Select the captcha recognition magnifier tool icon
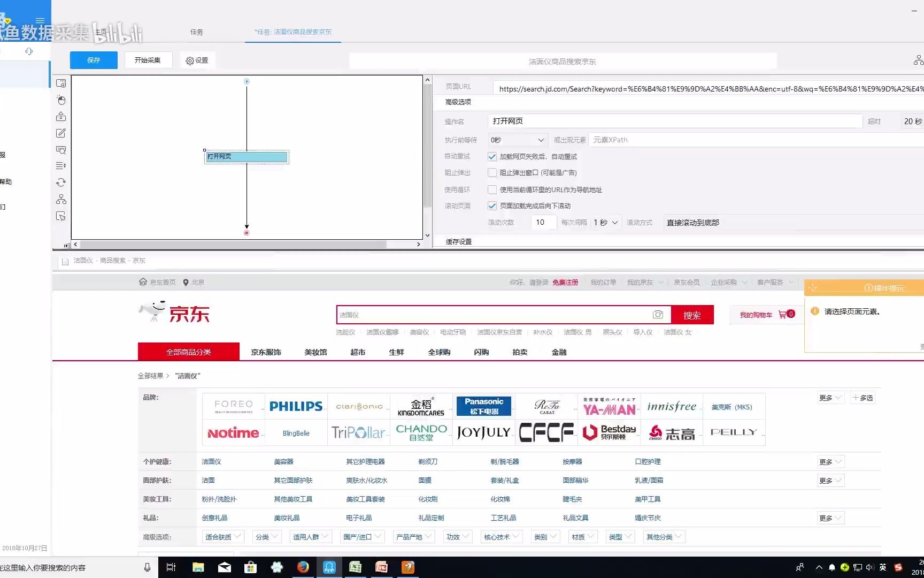 [61, 150]
